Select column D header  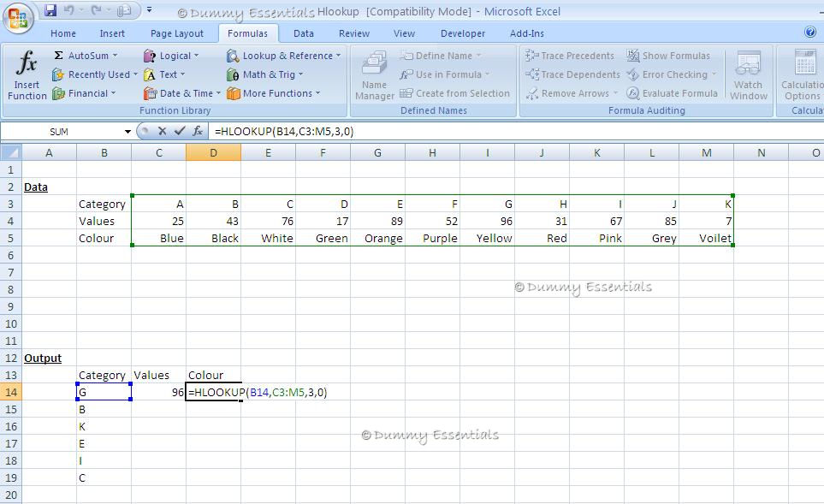click(x=213, y=153)
